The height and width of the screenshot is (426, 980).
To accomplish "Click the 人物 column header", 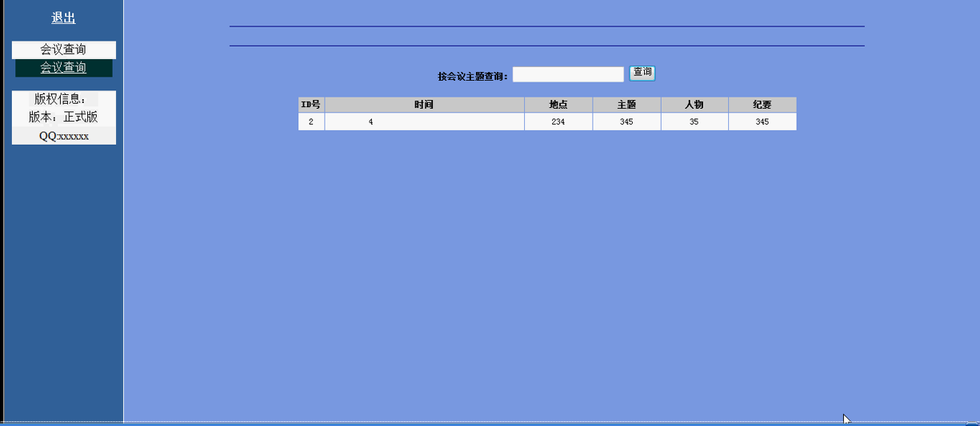I will 694,105.
